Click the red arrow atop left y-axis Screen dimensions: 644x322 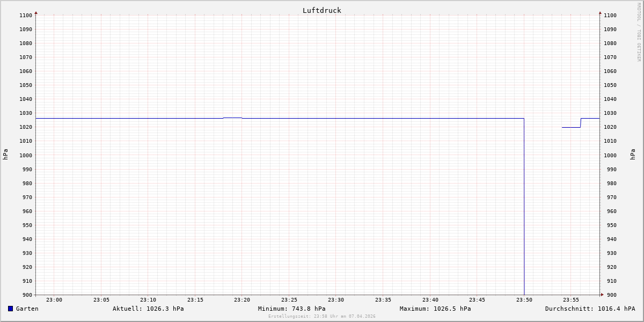(x=36, y=12)
